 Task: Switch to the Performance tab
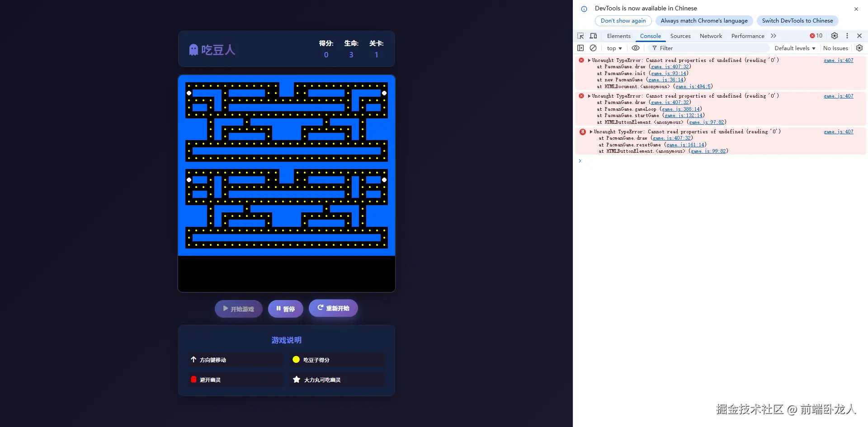[x=748, y=36]
